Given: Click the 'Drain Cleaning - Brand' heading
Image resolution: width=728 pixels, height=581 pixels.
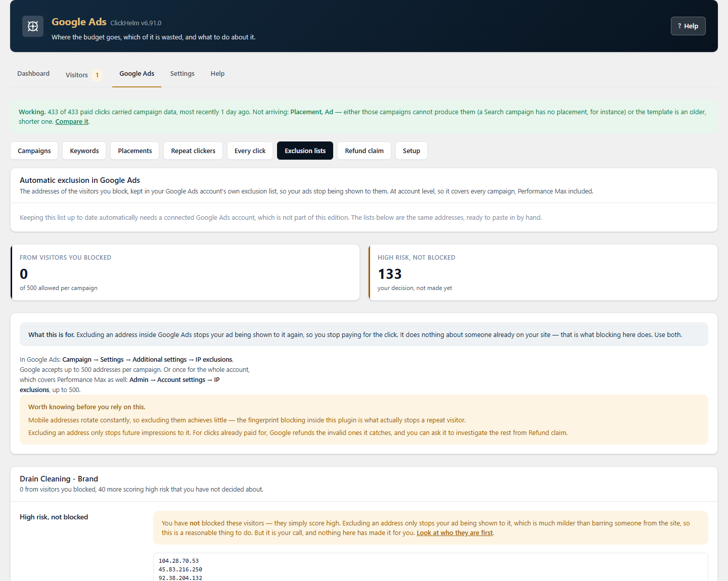Looking at the screenshot, I should [x=59, y=479].
